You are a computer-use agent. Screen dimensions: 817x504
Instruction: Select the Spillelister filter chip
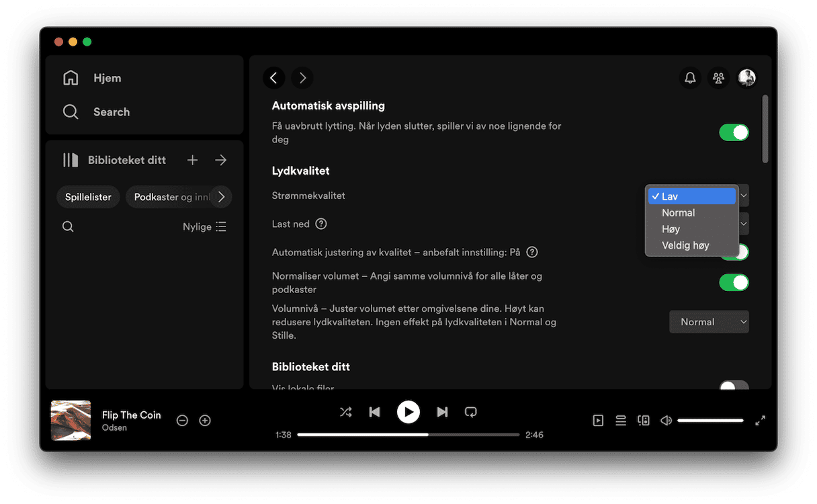[88, 197]
